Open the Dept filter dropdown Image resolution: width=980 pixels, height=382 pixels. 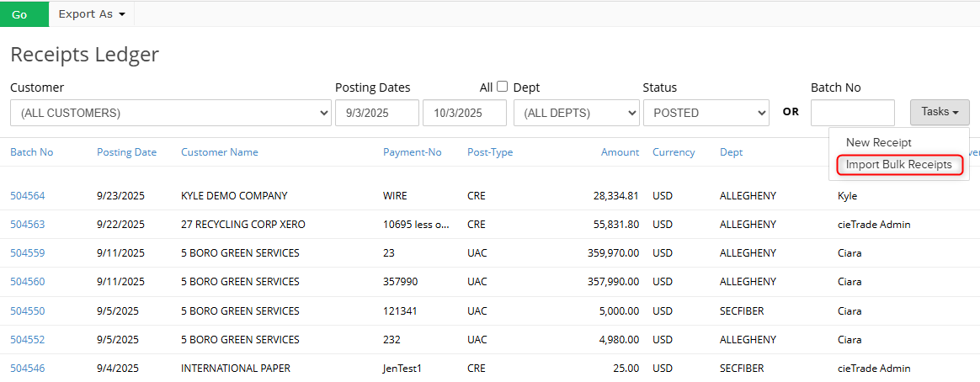coord(576,113)
